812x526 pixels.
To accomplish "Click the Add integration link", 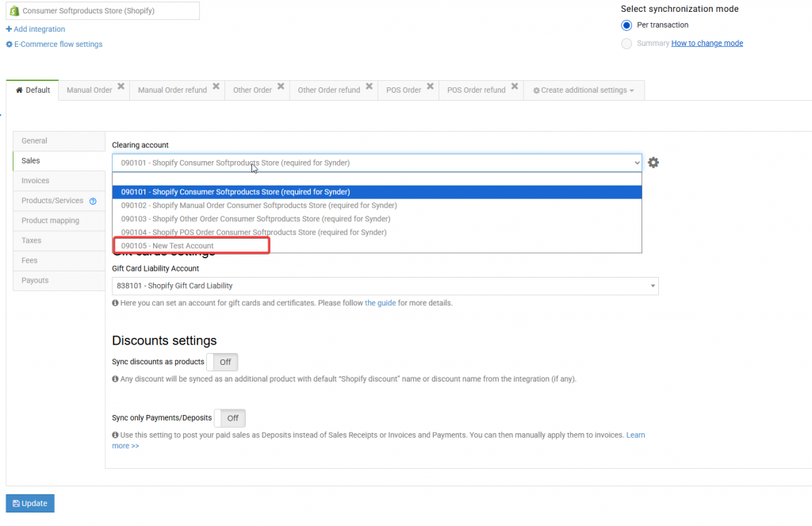I will [36, 29].
